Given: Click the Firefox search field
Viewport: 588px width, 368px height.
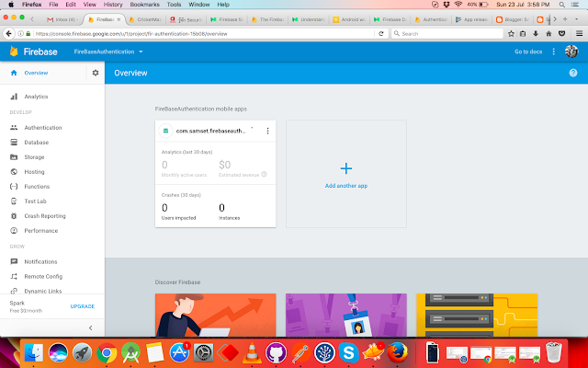Looking at the screenshot, I should pos(447,34).
